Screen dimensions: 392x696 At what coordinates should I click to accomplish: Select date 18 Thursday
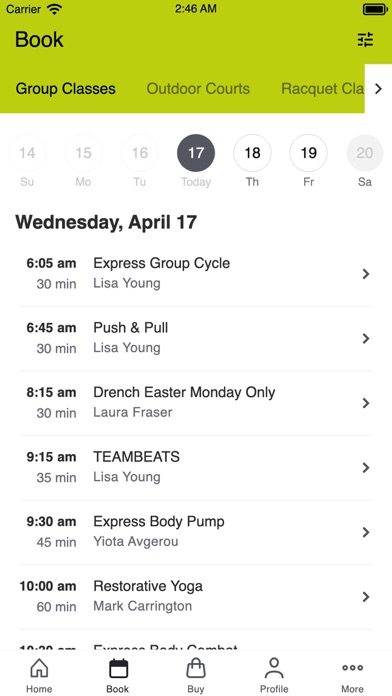(252, 153)
